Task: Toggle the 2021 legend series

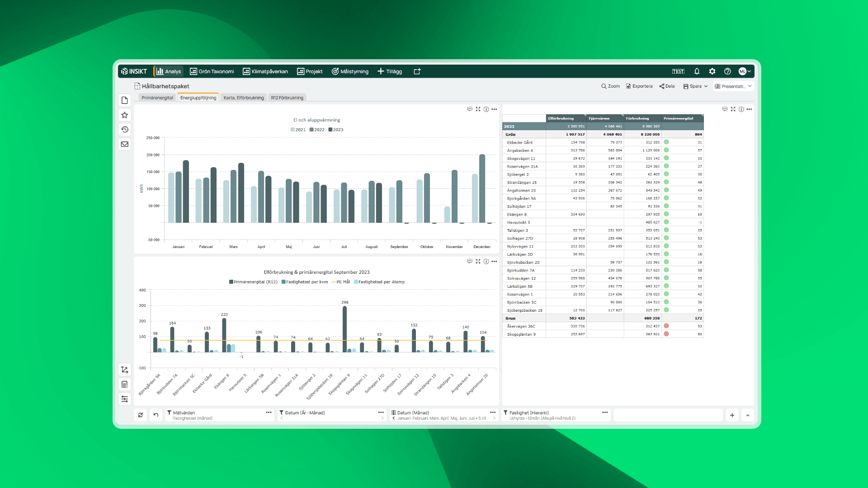Action: pyautogui.click(x=298, y=130)
